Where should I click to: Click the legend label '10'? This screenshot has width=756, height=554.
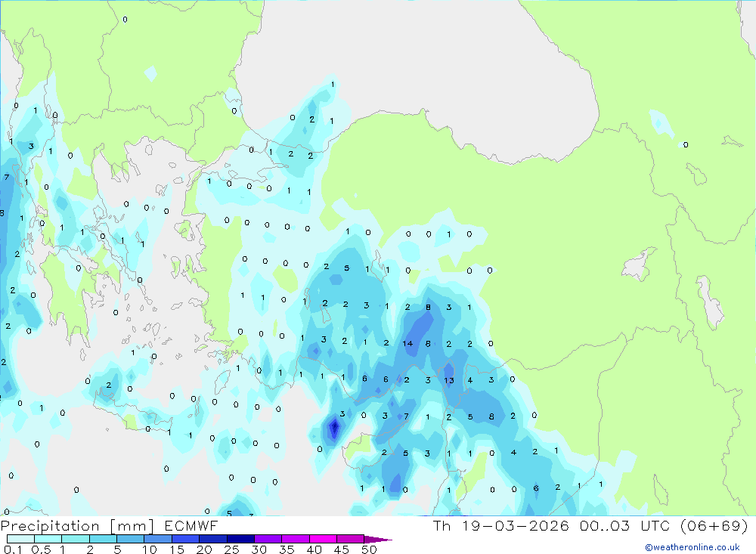(x=150, y=549)
